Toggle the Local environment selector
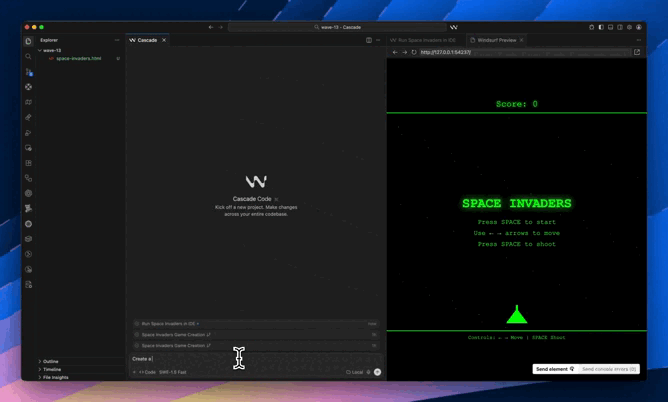 coord(355,372)
